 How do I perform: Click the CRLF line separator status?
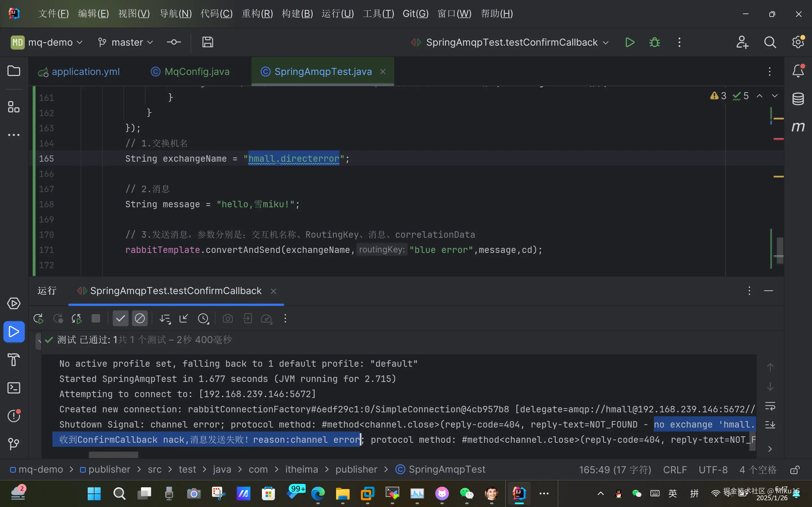(675, 470)
